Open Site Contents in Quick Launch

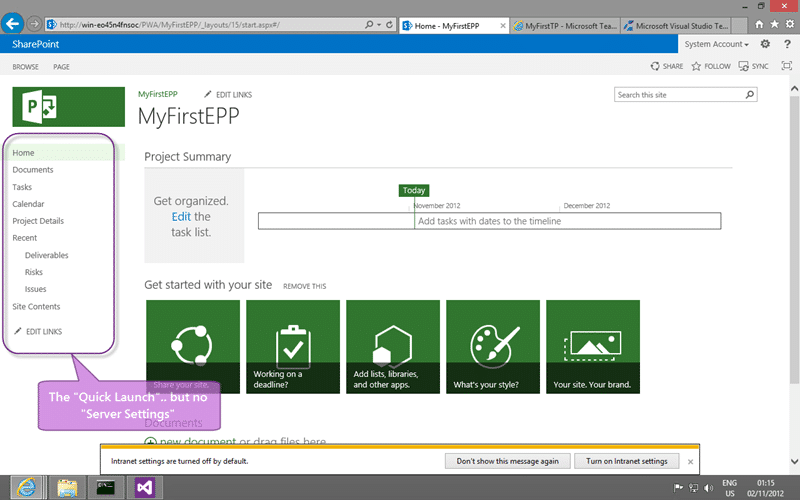36,306
